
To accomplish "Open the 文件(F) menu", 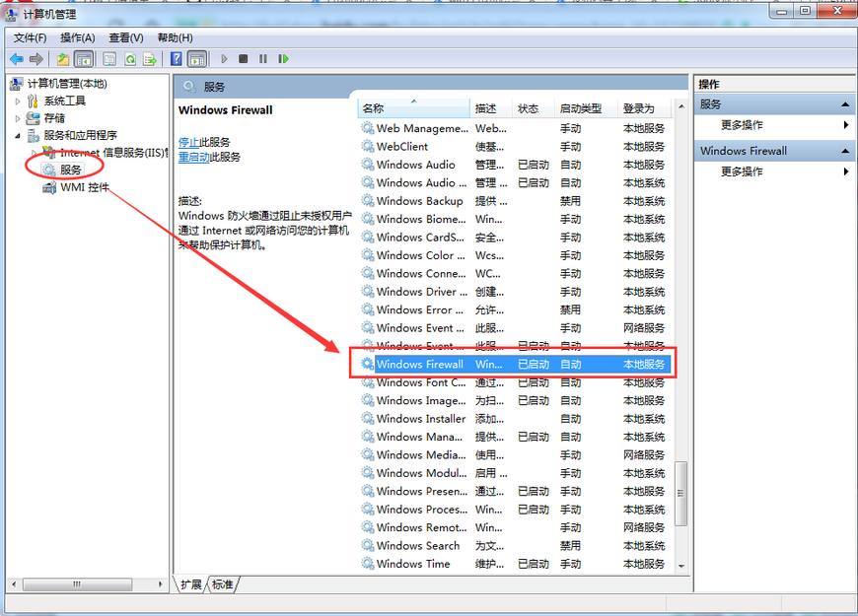I will (x=31, y=37).
